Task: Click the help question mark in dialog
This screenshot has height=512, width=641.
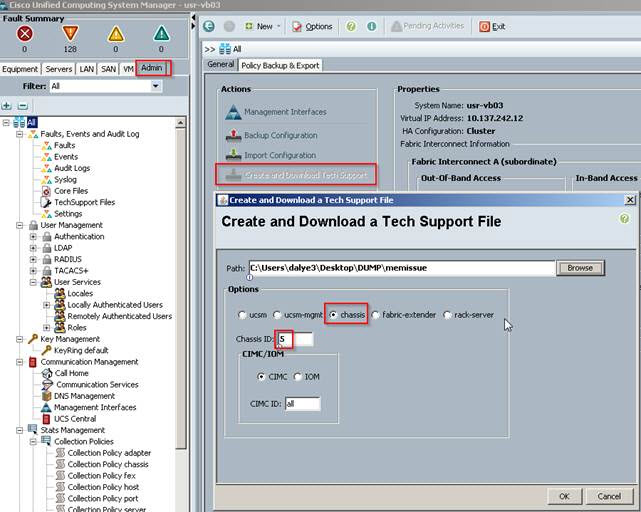Action: click(624, 218)
